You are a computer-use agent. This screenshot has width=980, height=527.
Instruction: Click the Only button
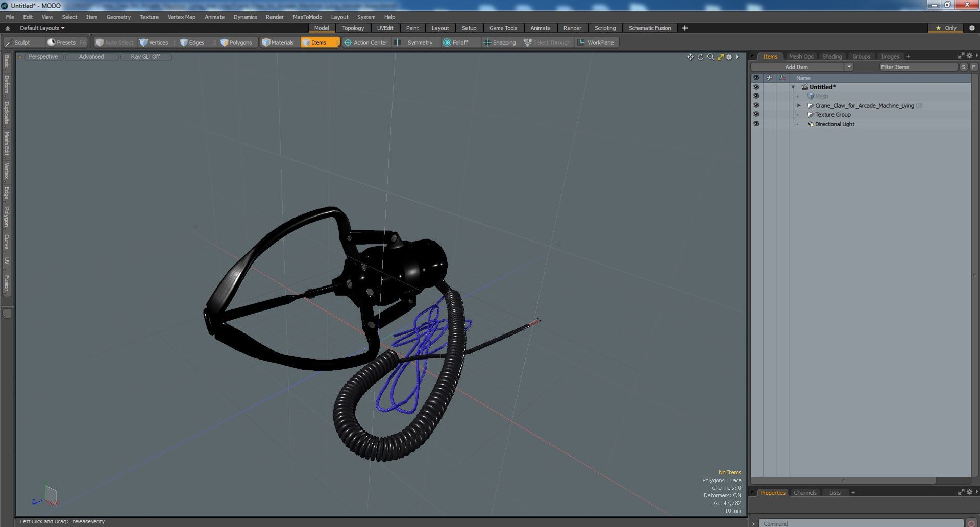pyautogui.click(x=945, y=28)
